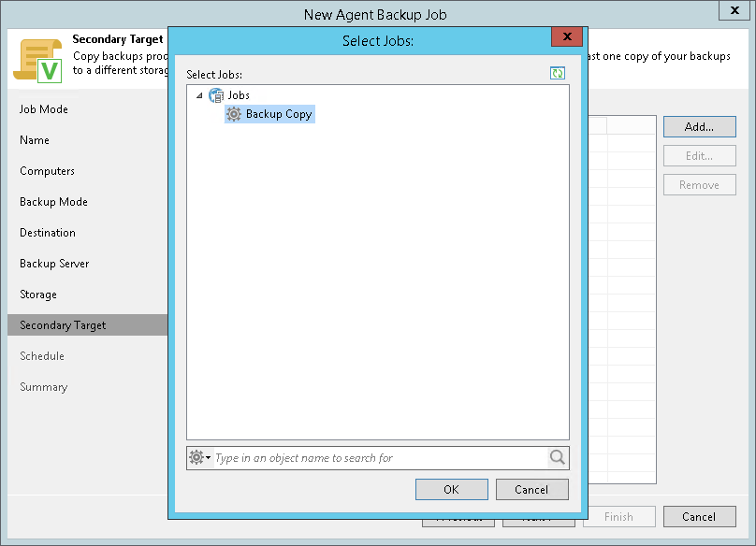Go to the Backup Mode step

click(x=53, y=202)
